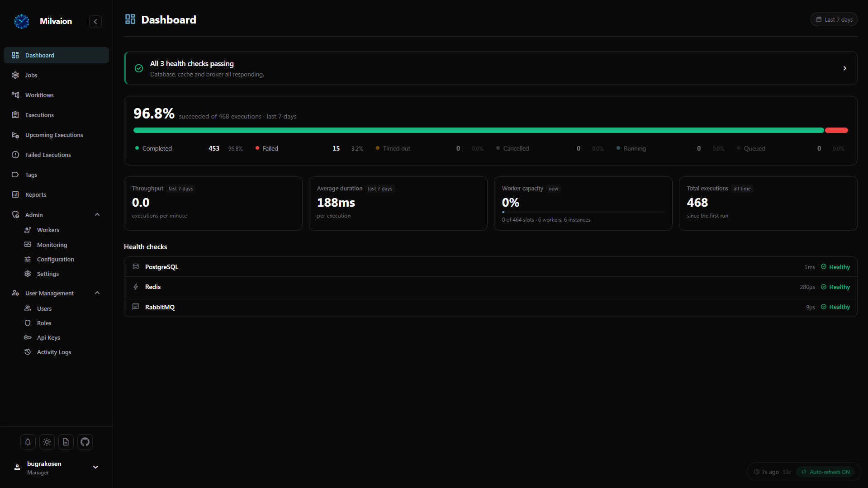The height and width of the screenshot is (488, 868).
Task: Click the Milvaion brand name
Action: tap(56, 21)
